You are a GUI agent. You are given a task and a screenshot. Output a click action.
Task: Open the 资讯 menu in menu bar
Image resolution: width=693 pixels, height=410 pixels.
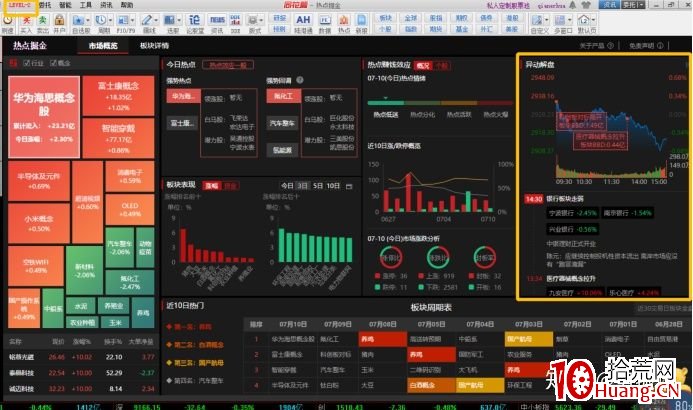coord(107,5)
